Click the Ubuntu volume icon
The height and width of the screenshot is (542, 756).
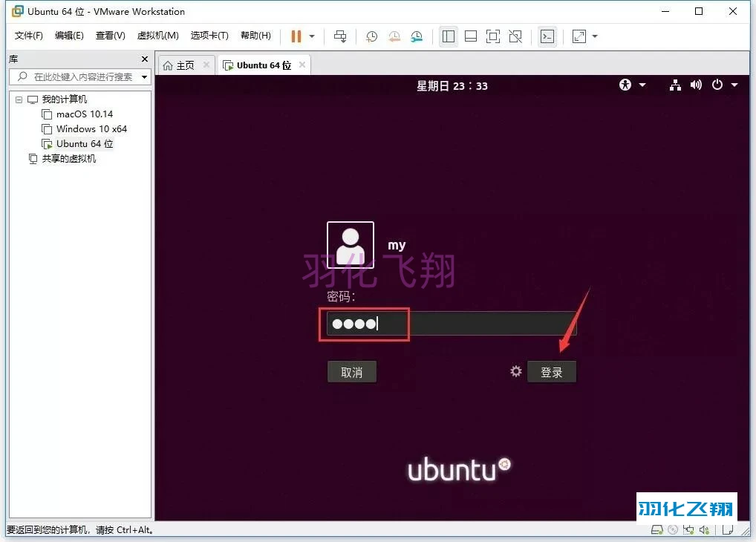(x=696, y=85)
